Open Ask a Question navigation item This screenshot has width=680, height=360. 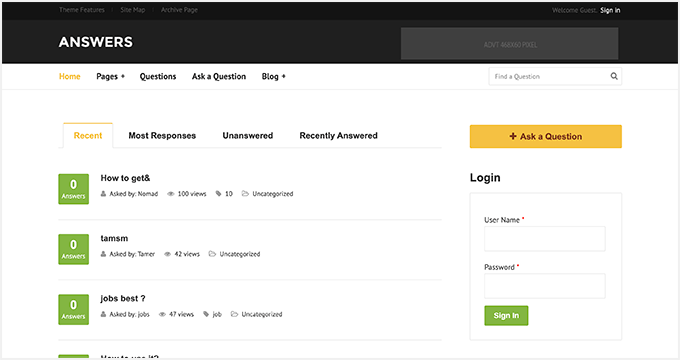[219, 76]
